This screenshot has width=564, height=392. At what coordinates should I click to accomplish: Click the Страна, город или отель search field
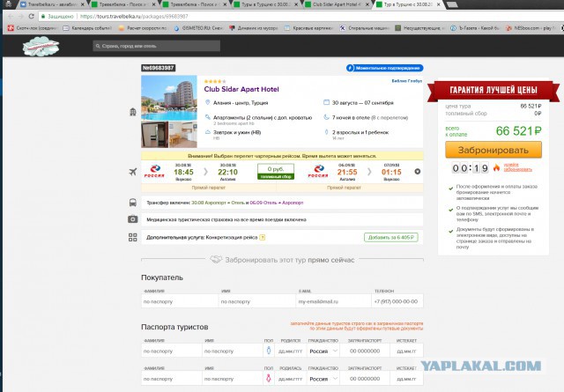point(157,46)
